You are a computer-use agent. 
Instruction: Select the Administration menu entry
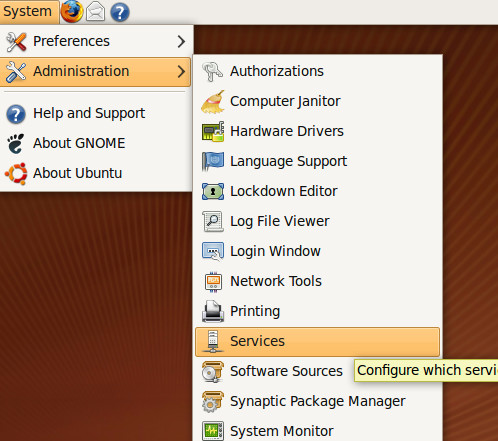96,72
